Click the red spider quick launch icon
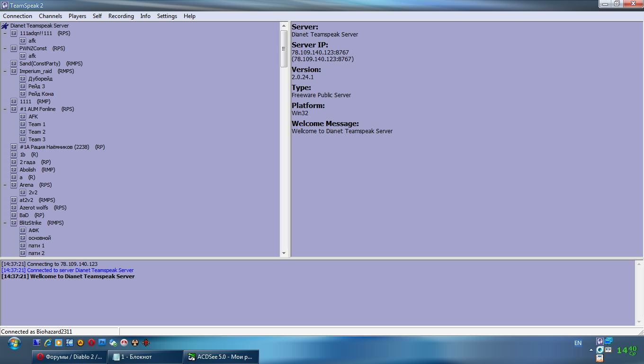The image size is (644, 364). 146,343
